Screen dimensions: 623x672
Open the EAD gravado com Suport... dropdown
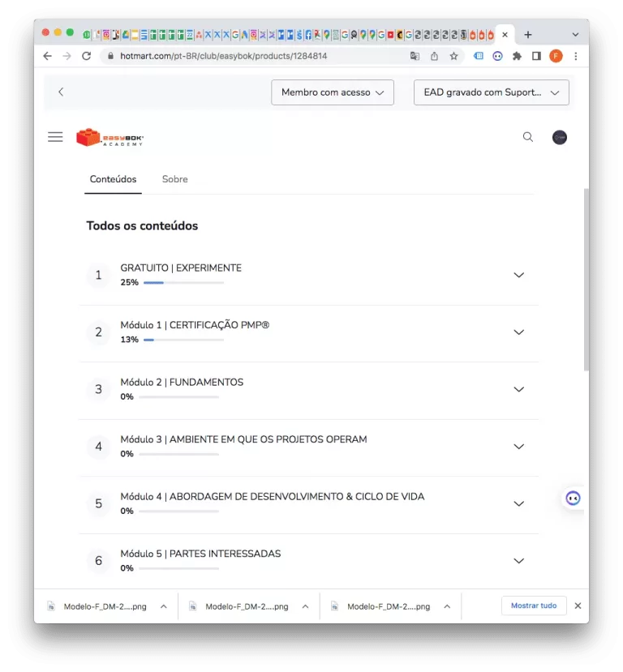tap(491, 92)
